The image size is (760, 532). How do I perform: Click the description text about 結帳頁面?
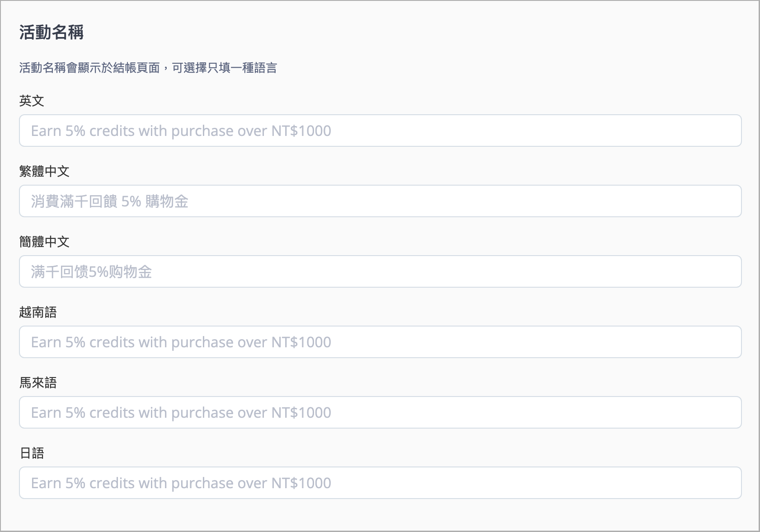(x=148, y=68)
